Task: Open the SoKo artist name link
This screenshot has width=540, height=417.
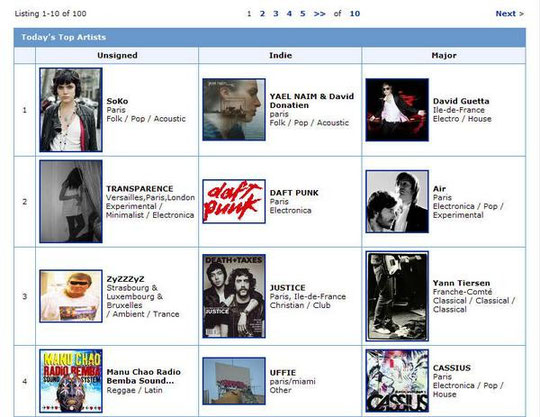Action: coord(117,101)
